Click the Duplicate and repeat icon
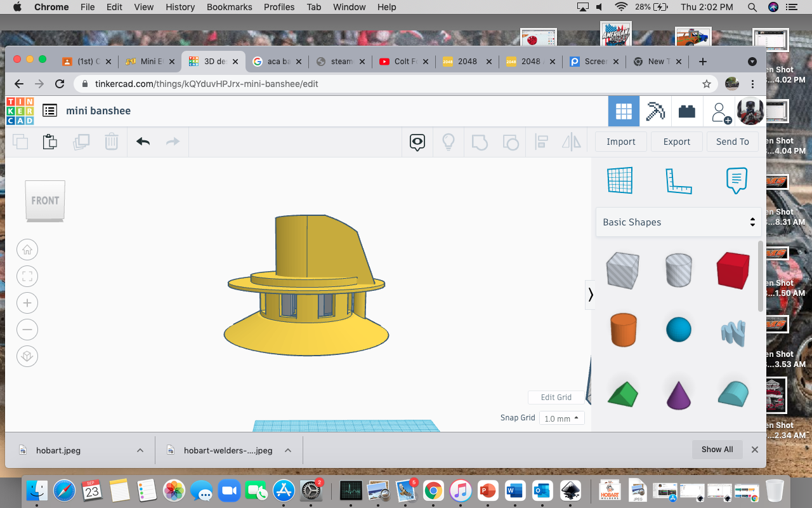The image size is (812, 508). [81, 142]
